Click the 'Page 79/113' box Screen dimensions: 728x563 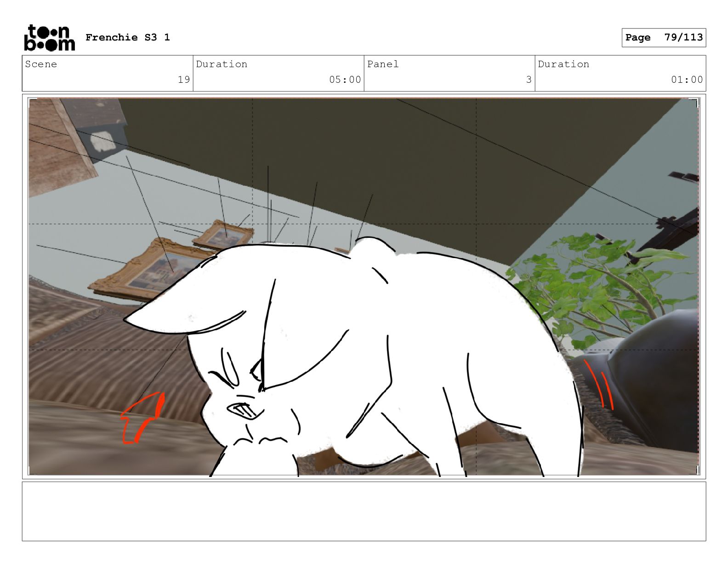[664, 37]
